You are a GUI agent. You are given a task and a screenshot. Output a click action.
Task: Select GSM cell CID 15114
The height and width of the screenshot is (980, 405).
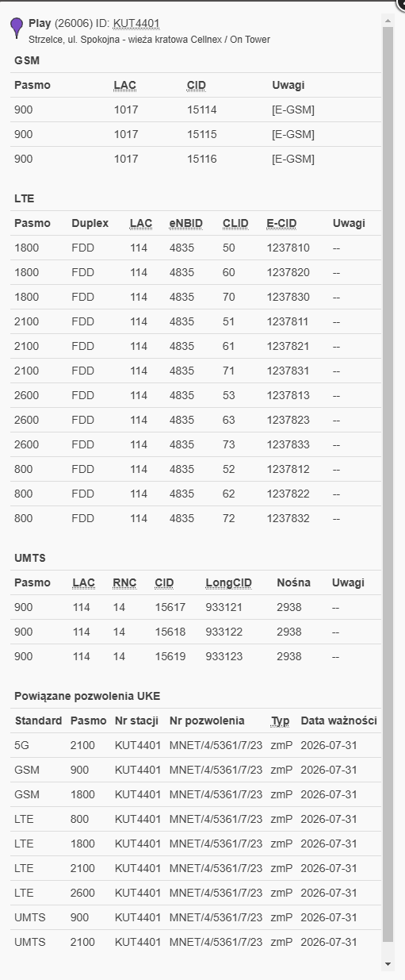(201, 110)
